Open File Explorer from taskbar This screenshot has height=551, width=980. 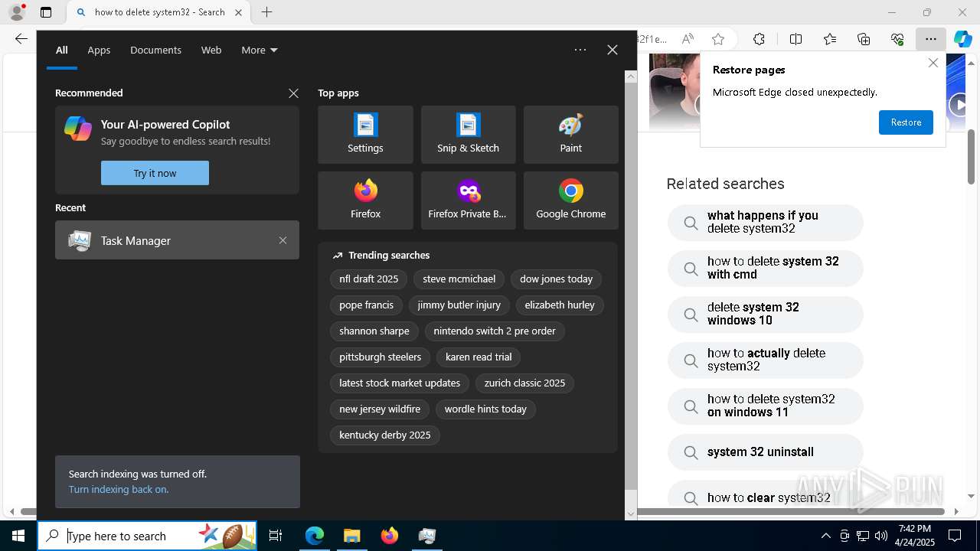pos(351,536)
